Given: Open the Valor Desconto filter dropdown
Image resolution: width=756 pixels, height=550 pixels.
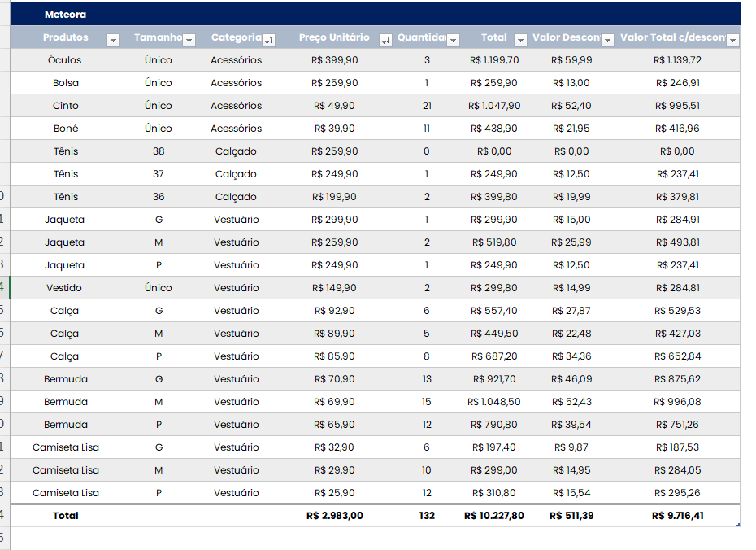Looking at the screenshot, I should 608,41.
